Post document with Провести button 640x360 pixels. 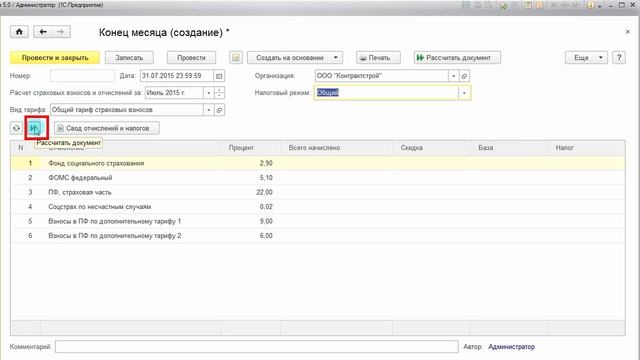[191, 58]
